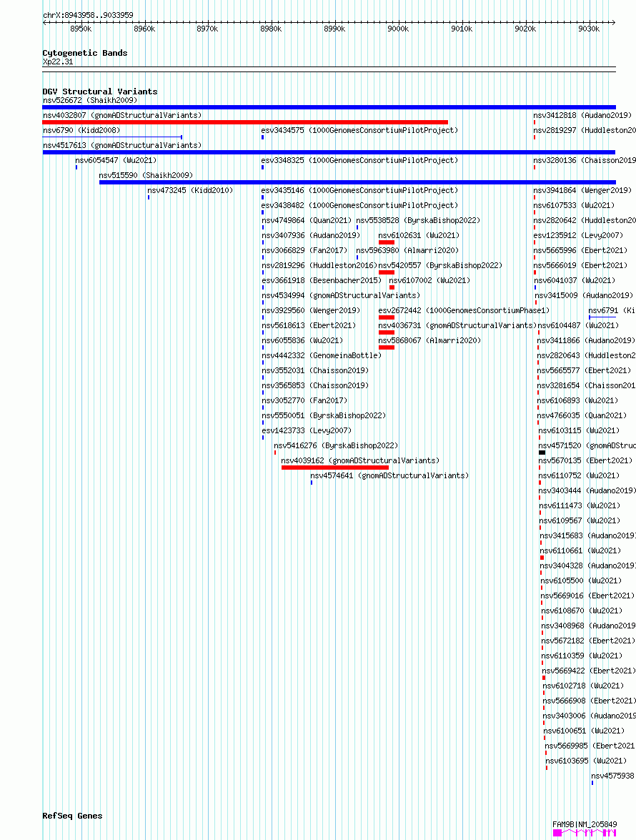
Task: Open the nsv6790 (Kidd2008) variant label
Action: [81, 130]
